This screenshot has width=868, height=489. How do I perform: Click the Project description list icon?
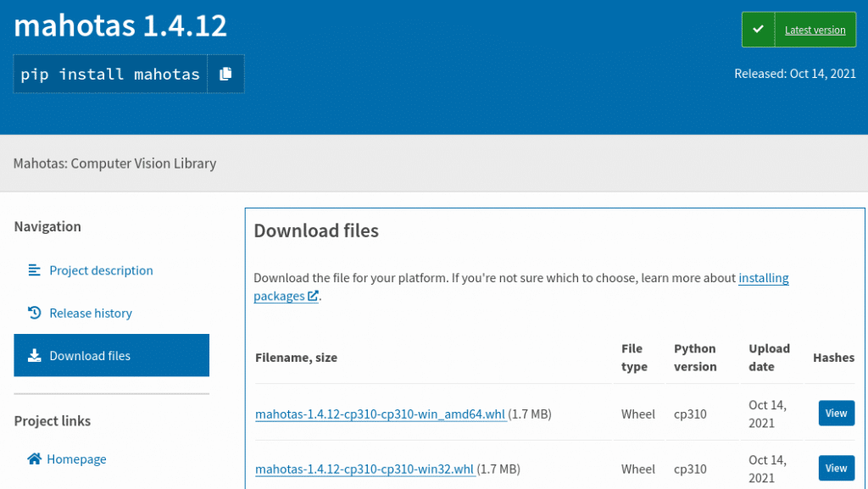(x=34, y=270)
